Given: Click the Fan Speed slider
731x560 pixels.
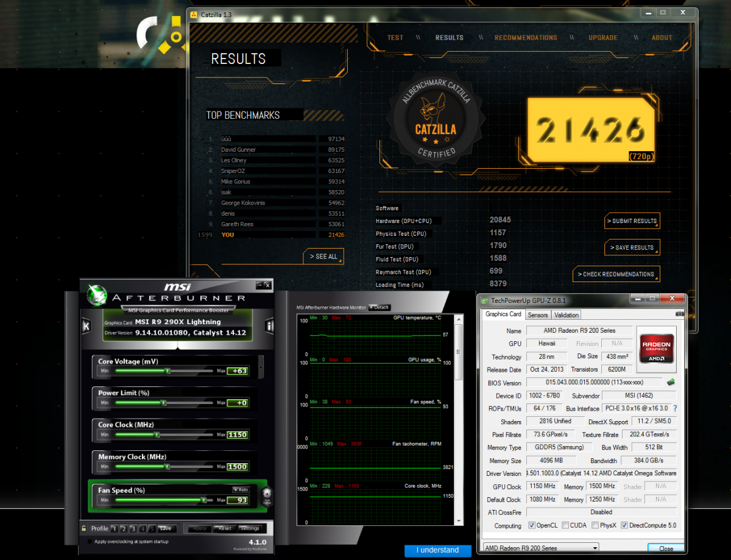Looking at the screenshot, I should click(x=164, y=500).
